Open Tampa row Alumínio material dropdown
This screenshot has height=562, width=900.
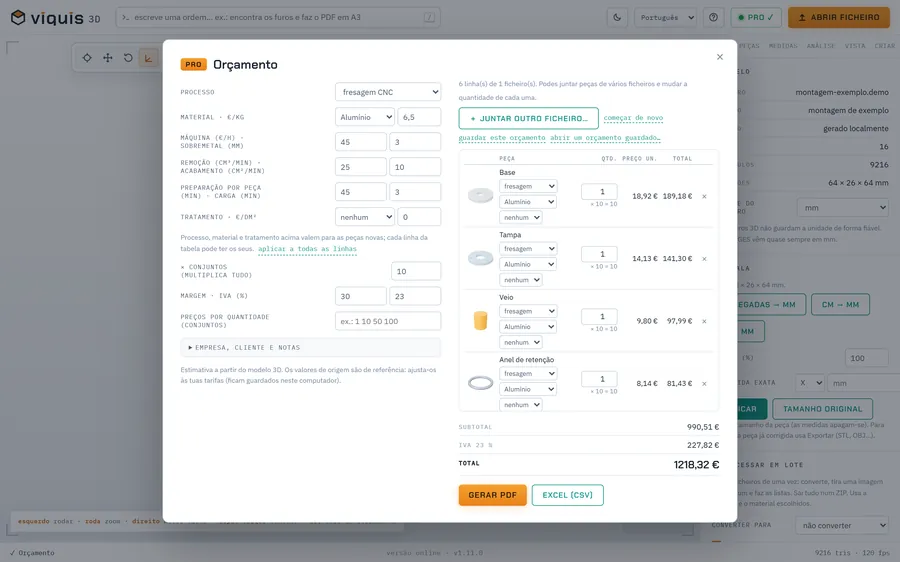click(528, 264)
